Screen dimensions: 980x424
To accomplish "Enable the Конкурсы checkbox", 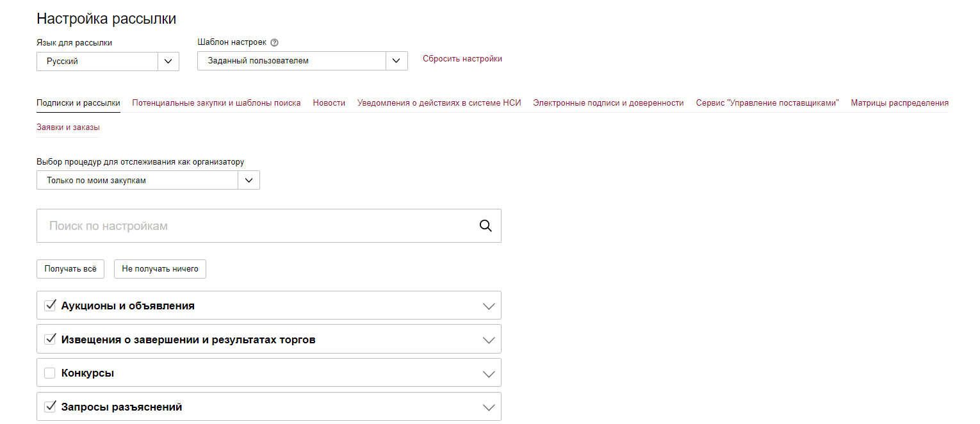I will pos(50,373).
